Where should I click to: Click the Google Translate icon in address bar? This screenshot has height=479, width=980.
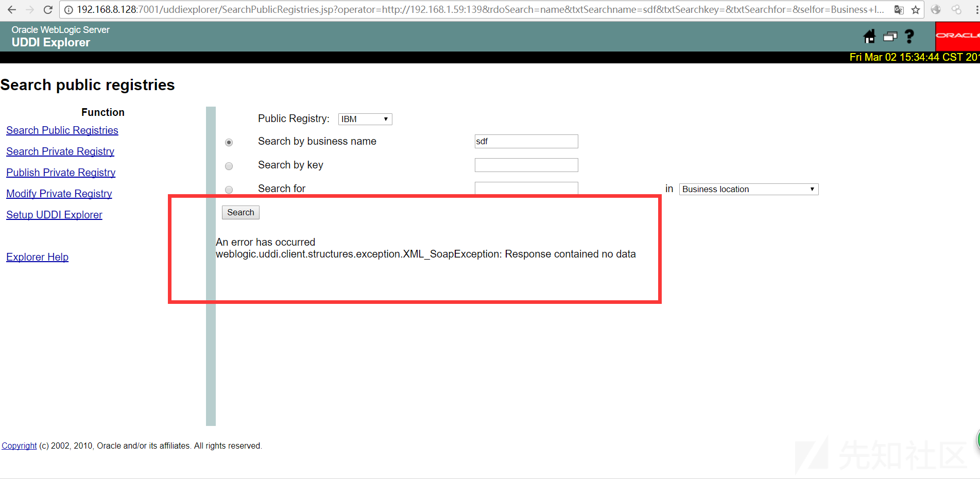coord(899,10)
